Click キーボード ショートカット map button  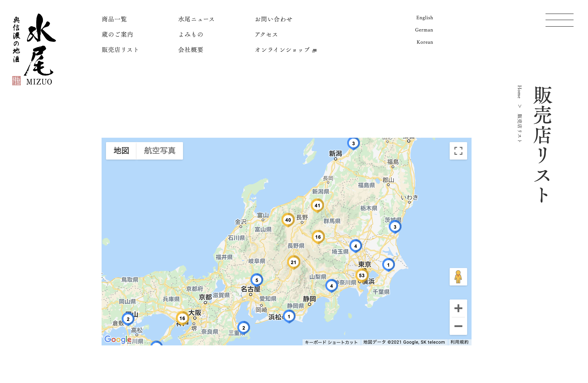331,342
